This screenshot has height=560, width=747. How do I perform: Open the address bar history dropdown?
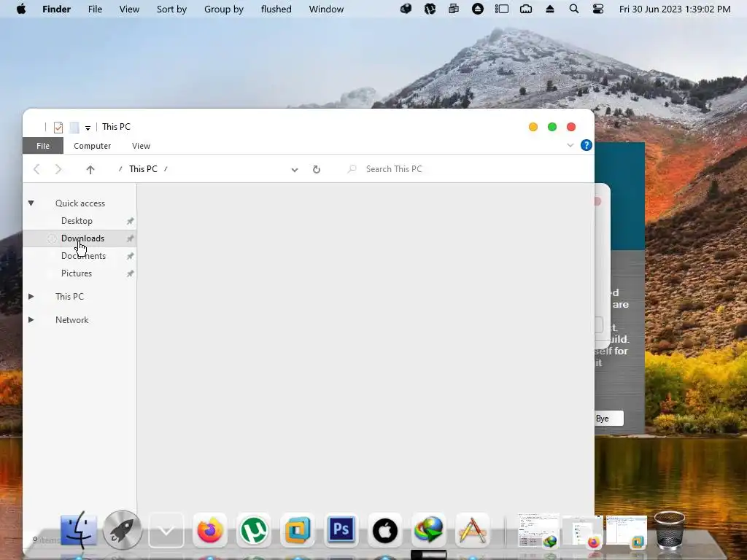295,169
